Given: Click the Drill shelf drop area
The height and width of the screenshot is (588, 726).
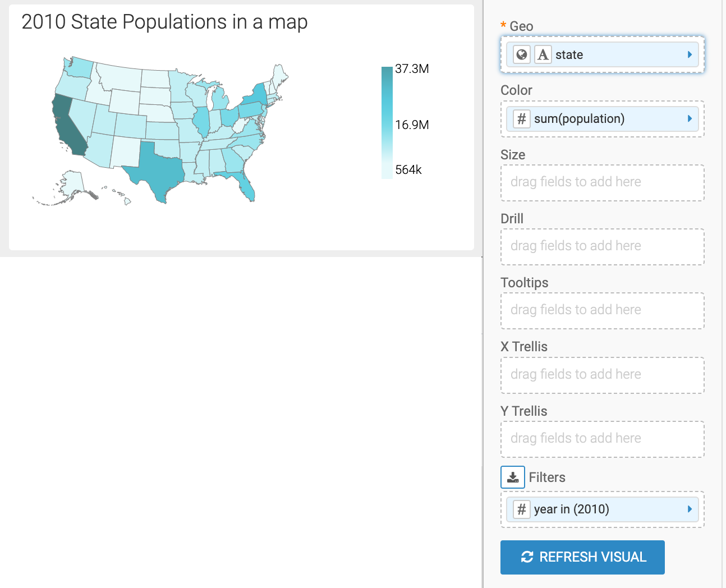Looking at the screenshot, I should point(602,246).
